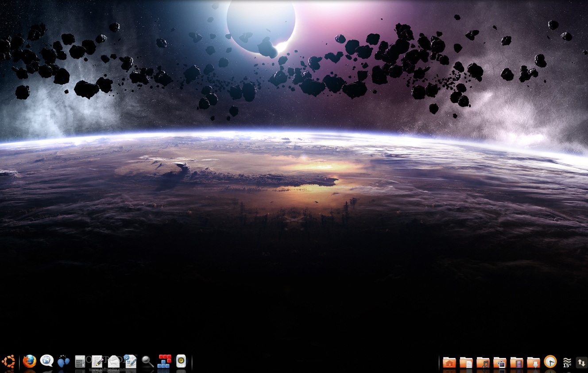Open the Calculator application
This screenshot has height=373, width=588.
pos(80,362)
